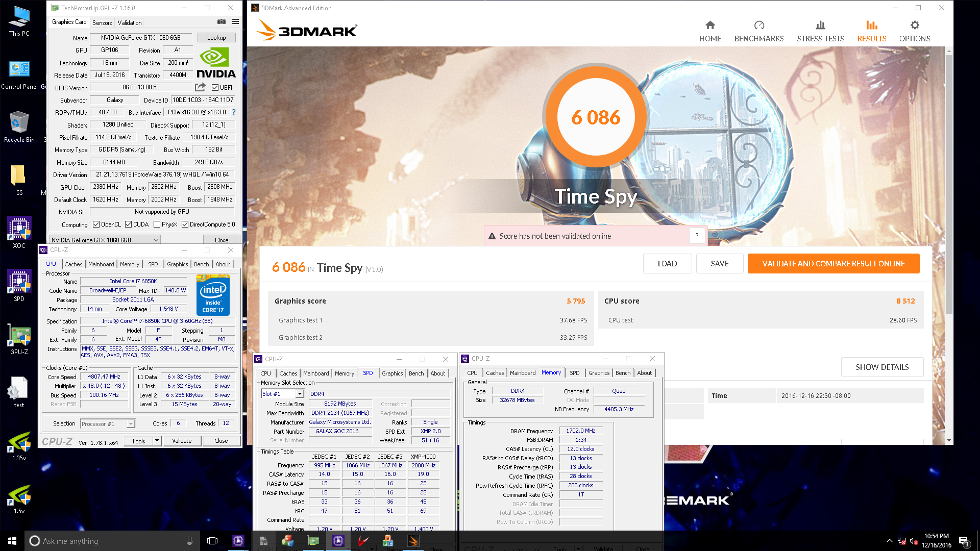Open the Slot #1 memory slot dropdown
980x551 pixels.
click(x=282, y=394)
